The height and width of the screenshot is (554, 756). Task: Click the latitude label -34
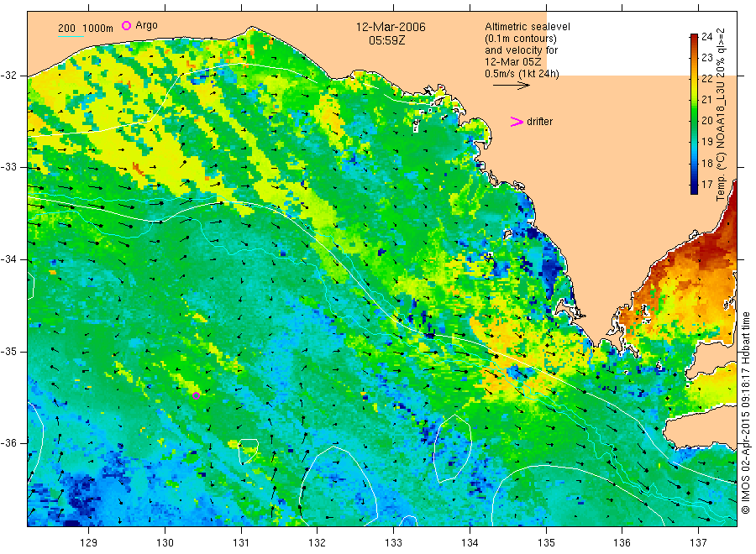pyautogui.click(x=8, y=259)
